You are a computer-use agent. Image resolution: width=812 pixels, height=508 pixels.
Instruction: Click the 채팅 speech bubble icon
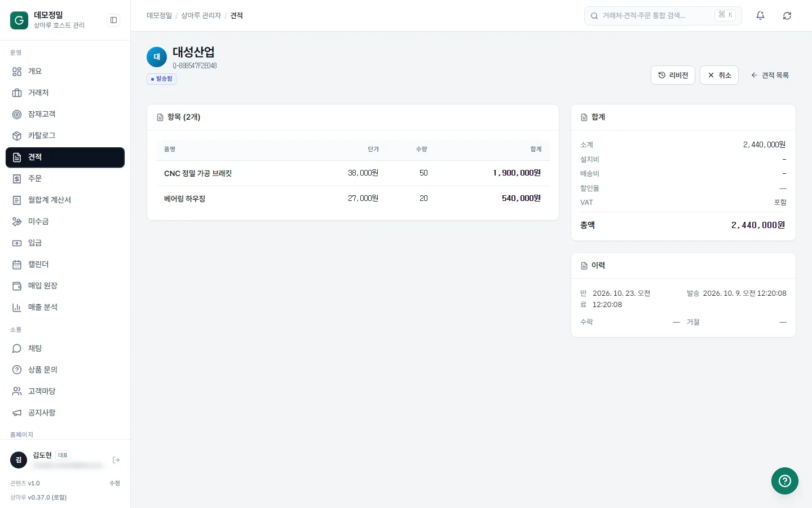click(x=17, y=349)
